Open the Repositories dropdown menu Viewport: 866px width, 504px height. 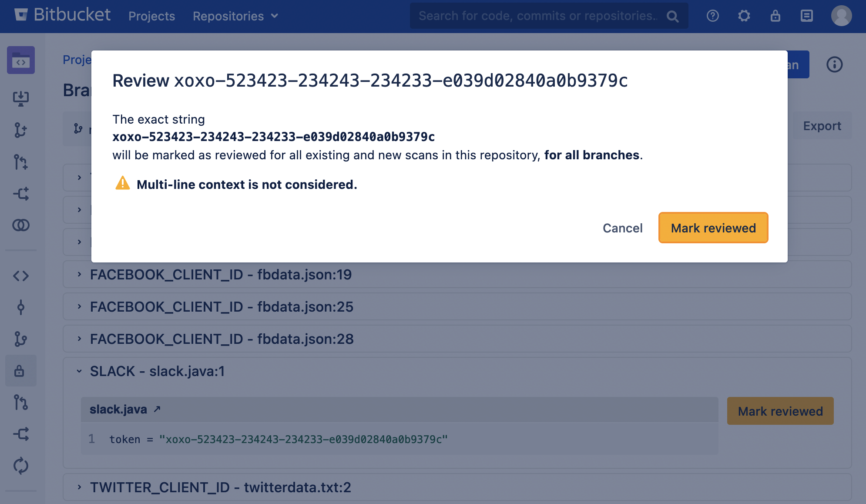(235, 16)
